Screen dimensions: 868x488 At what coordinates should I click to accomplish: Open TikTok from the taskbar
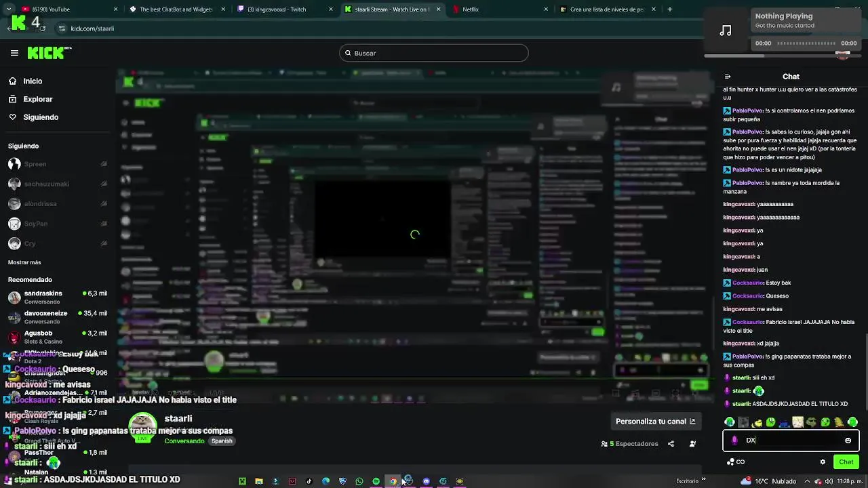[x=309, y=481]
